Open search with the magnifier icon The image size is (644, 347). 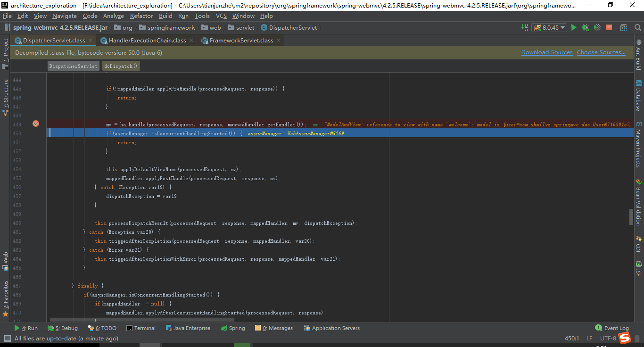coord(637,27)
